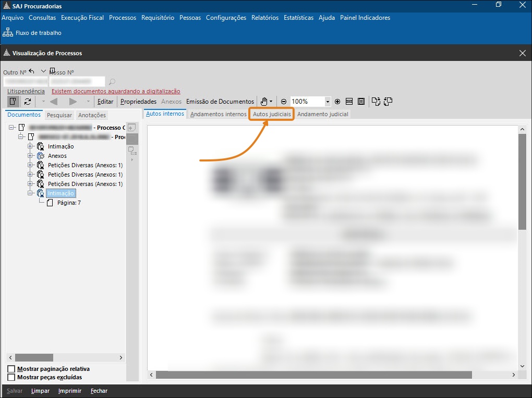Open the zoom percentage dropdown
This screenshot has width=532, height=398.
(x=328, y=102)
